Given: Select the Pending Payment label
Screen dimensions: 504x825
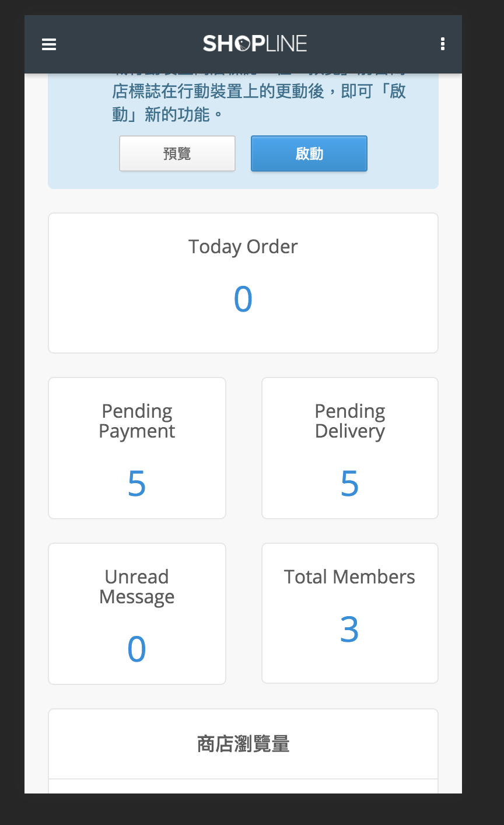Looking at the screenshot, I should 137,421.
